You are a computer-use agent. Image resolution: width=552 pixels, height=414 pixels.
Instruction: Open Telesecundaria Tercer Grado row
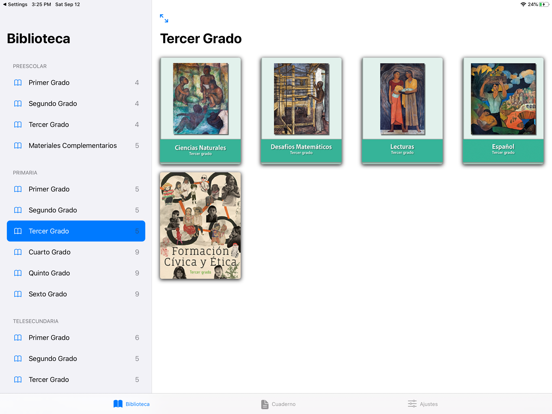point(76,380)
